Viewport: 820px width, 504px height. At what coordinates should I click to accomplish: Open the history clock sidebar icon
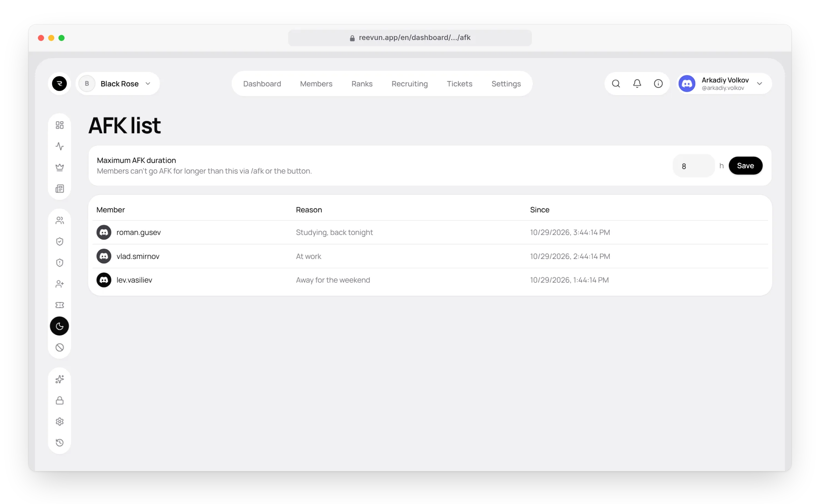[59, 443]
